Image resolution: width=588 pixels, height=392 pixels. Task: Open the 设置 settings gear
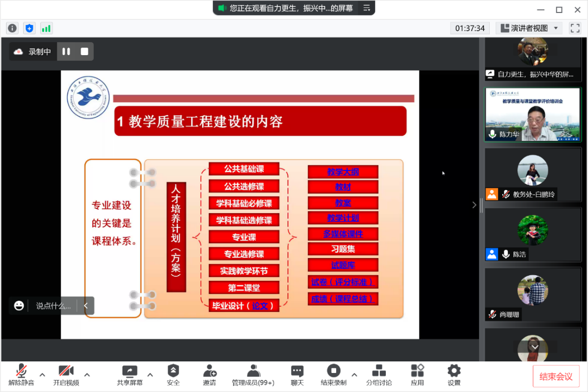point(454,375)
